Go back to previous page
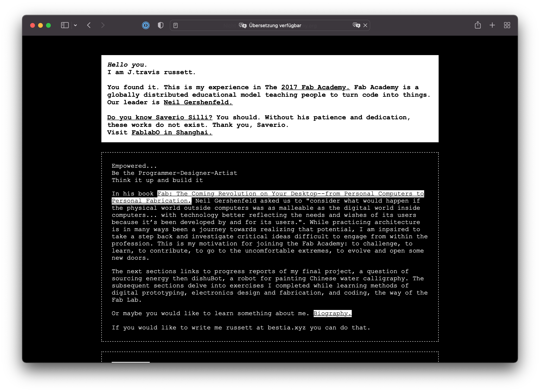This screenshot has height=392, width=540. 89,25
